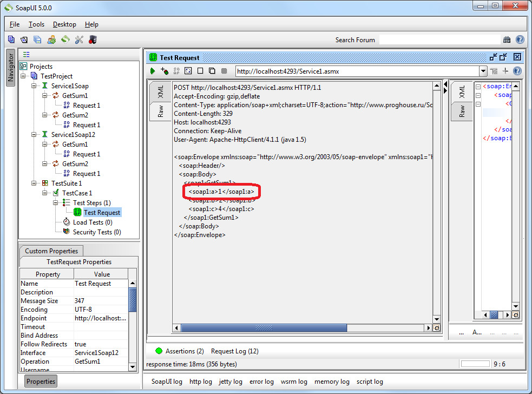Click the recreate request arrows icon
Screen dimensions: 532x394
[188, 71]
